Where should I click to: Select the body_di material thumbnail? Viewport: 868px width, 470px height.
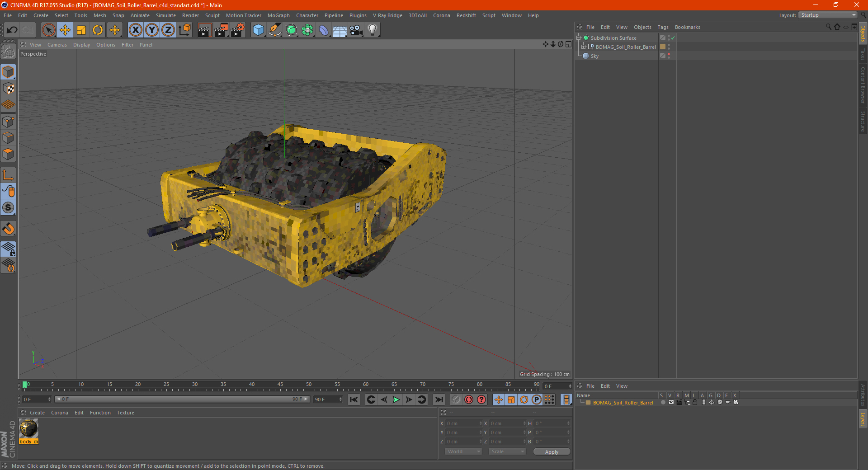coord(28,428)
